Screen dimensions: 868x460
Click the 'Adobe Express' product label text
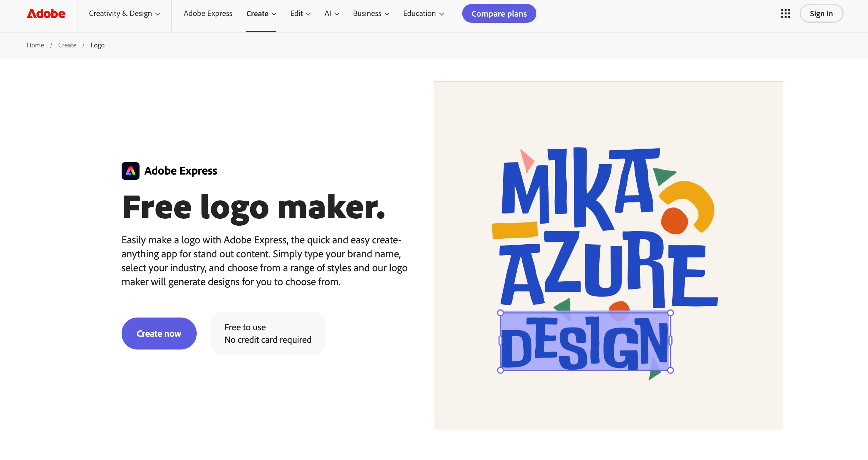coord(181,171)
